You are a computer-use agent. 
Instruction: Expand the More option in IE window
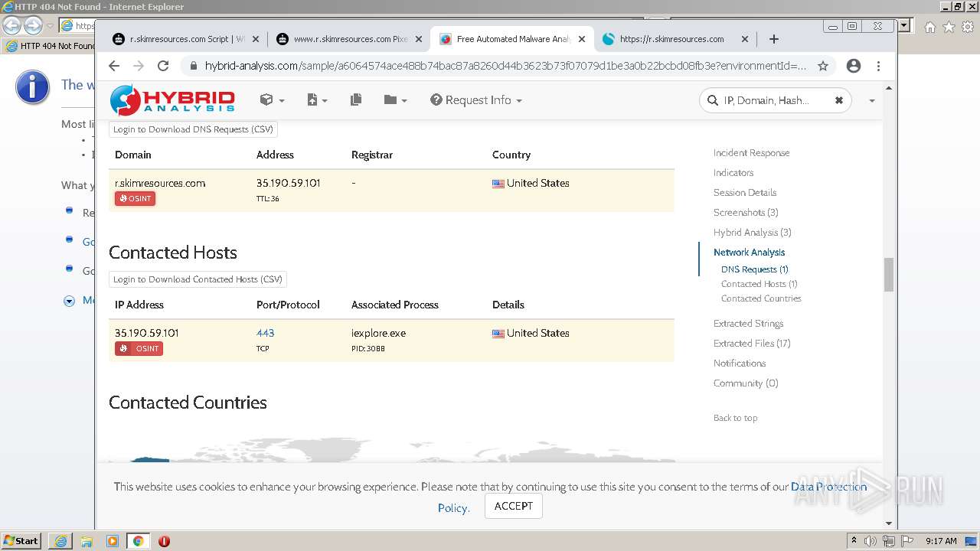[69, 301]
